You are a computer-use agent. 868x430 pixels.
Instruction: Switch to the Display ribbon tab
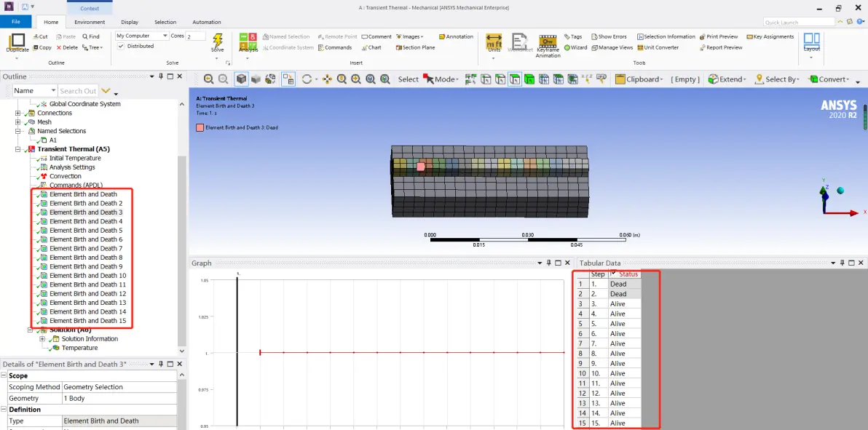point(130,22)
